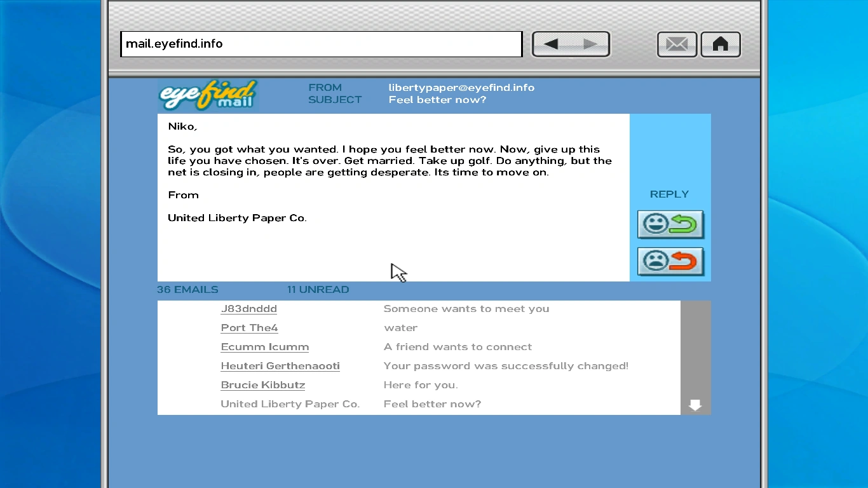Click 'Your password was successfully changed!' subject

(506, 366)
